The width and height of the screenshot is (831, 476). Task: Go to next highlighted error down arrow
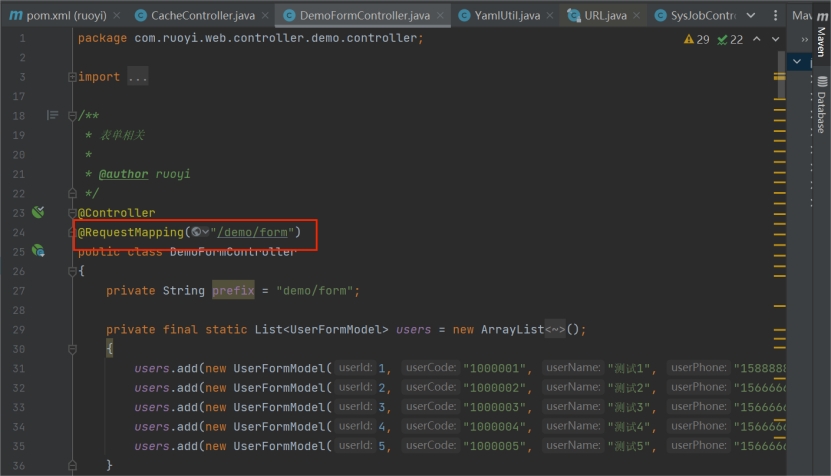coord(776,39)
